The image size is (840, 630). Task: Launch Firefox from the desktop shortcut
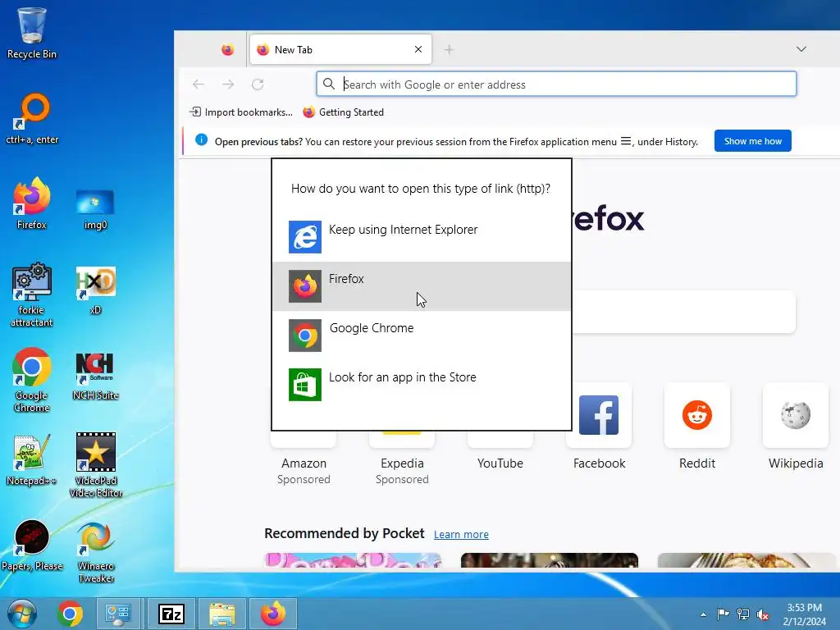(32, 203)
